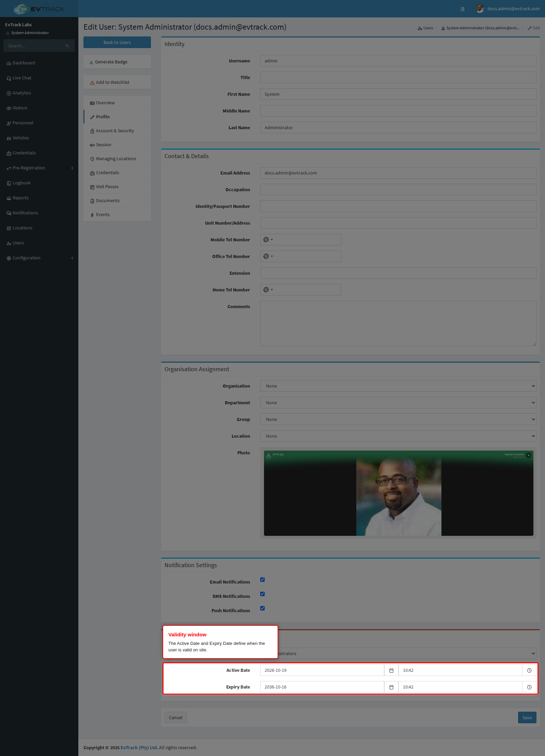Open Credentials in the main sidebar
Screen dimensions: 545x756
click(39, 153)
